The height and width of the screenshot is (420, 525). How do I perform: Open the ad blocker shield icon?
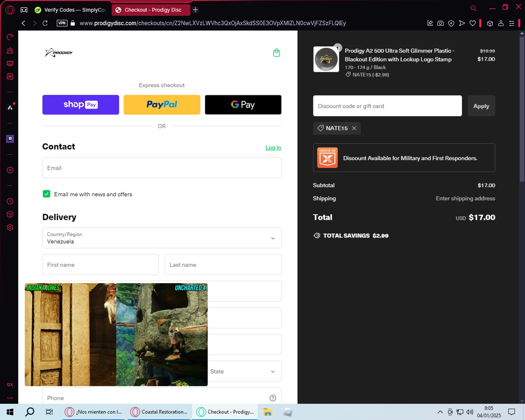pyautogui.click(x=451, y=23)
